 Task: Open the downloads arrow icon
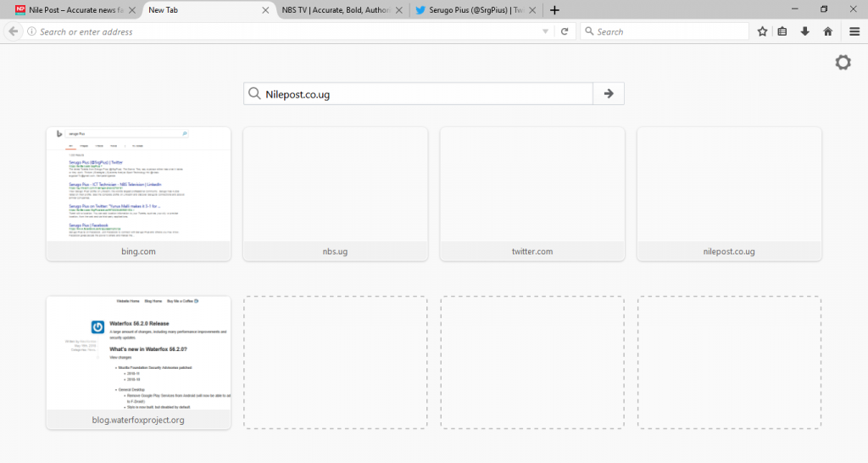click(804, 31)
